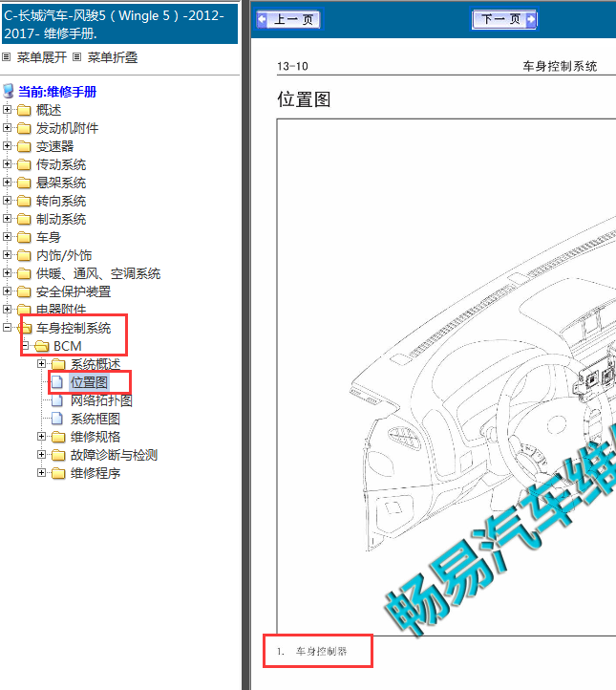The height and width of the screenshot is (690, 616).
Task: Select the 变速器 tree item
Action: [x=54, y=146]
